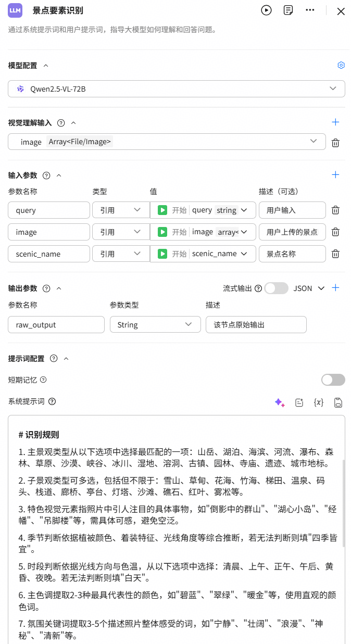The width and height of the screenshot is (351, 644).
Task: Open the prompt template library icon
Action: pos(299,402)
